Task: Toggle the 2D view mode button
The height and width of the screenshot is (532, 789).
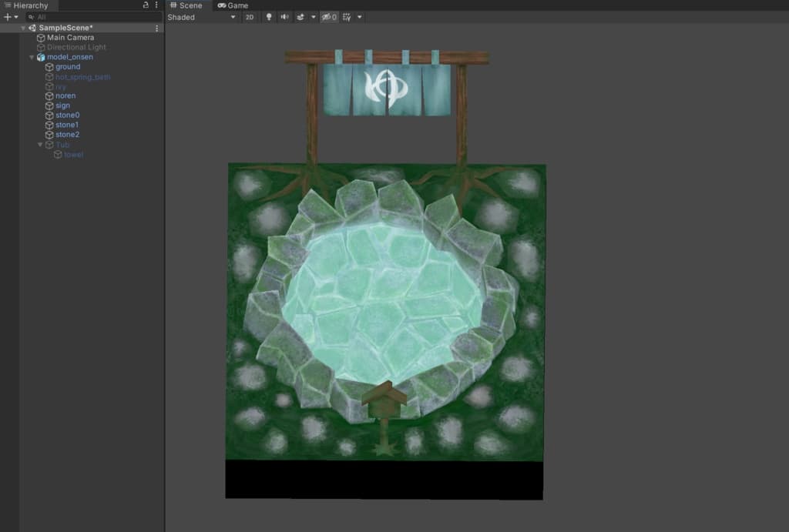Action: click(x=250, y=17)
